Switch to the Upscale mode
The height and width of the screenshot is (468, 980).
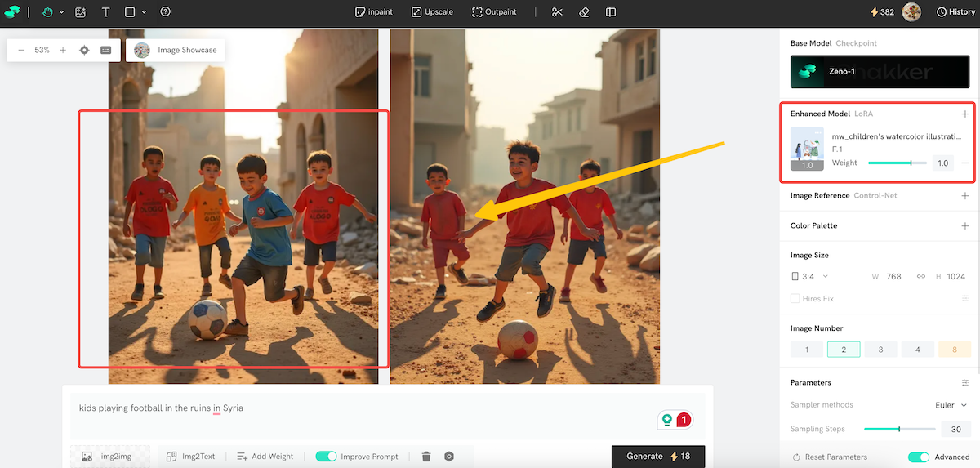click(x=432, y=12)
